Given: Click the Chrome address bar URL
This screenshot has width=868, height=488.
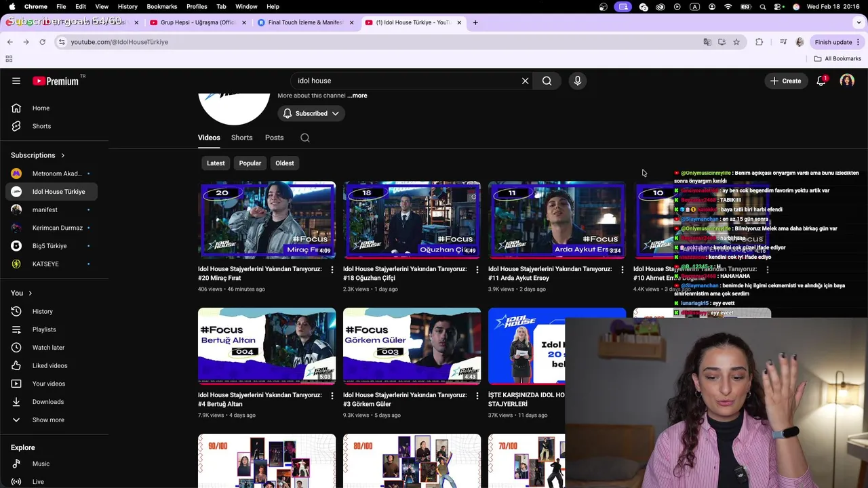Looking at the screenshot, I should [120, 42].
